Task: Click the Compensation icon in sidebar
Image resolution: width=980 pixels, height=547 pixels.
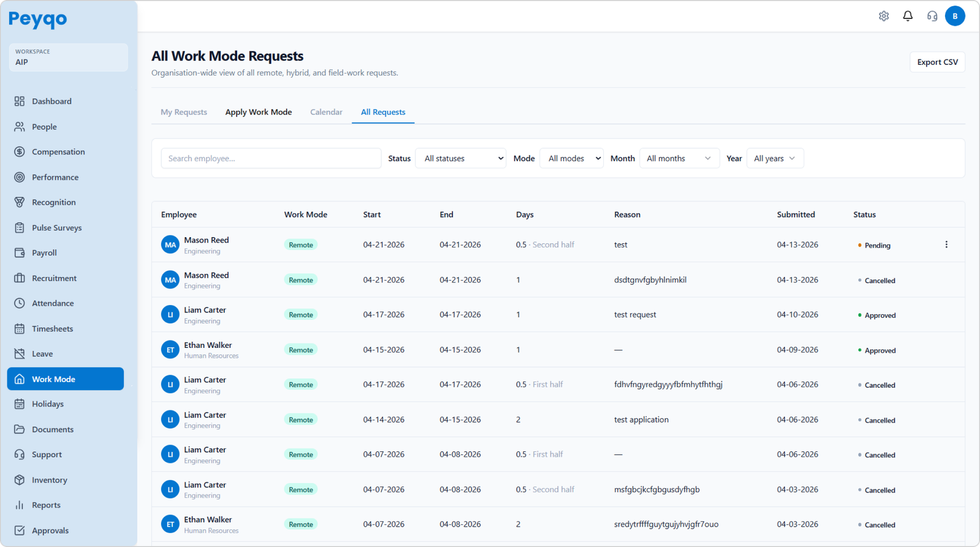Action: coord(20,152)
